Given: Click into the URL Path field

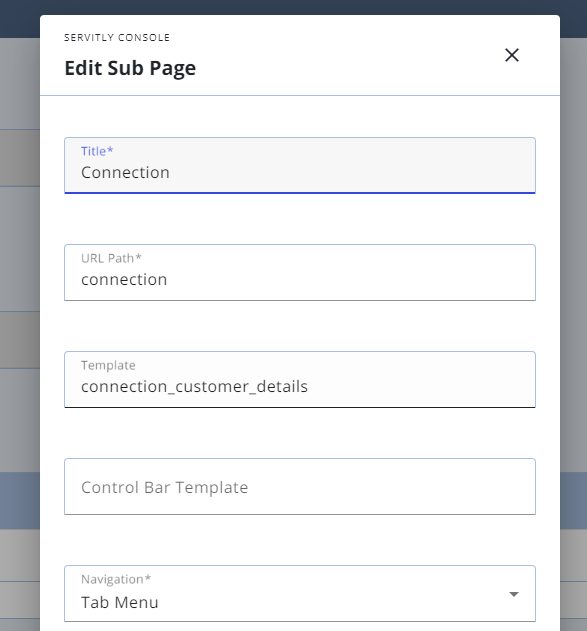Looking at the screenshot, I should click(300, 272).
